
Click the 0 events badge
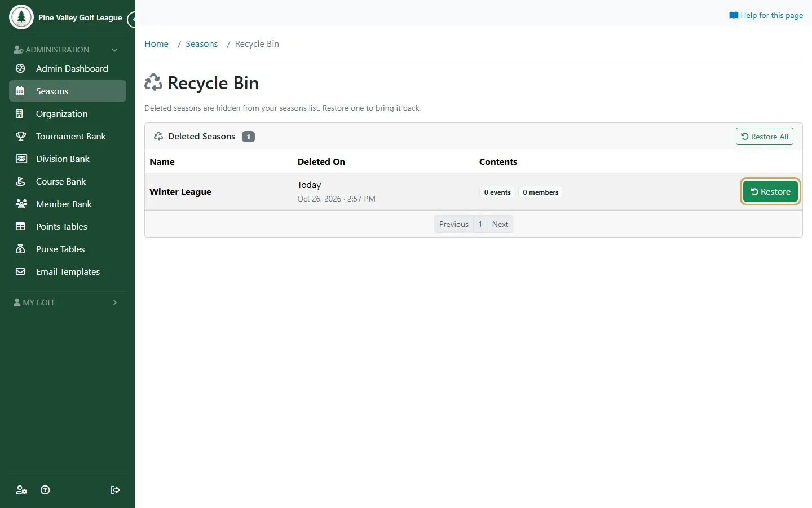[x=497, y=192]
